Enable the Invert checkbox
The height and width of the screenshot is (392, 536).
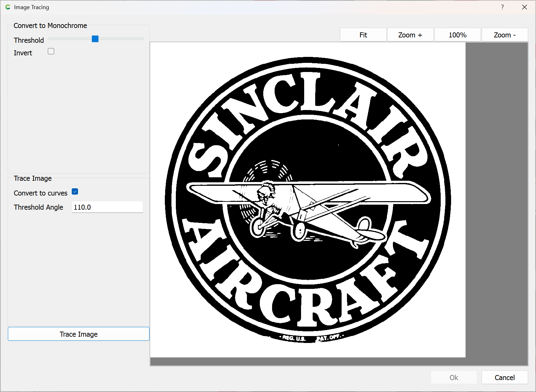(51, 51)
